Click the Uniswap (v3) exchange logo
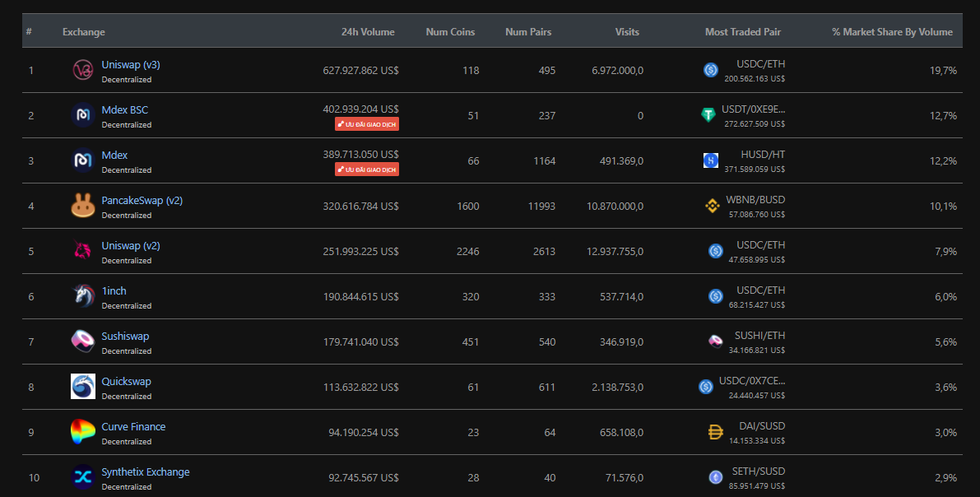 (82, 70)
